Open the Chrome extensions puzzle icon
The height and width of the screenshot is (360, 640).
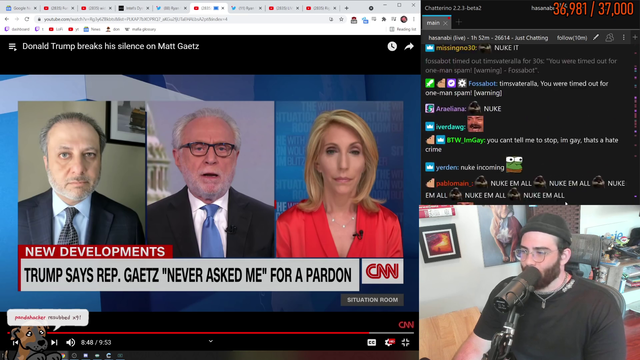(384, 19)
